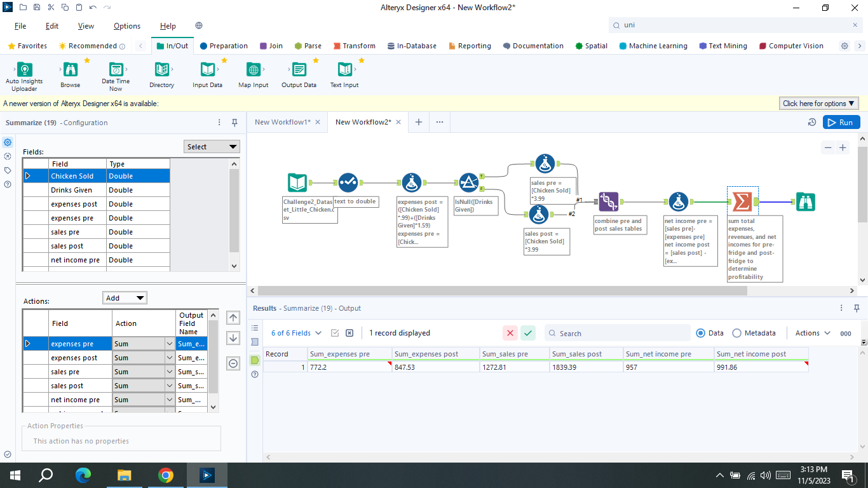Click the Results Search input field
The height and width of the screenshot is (488, 868).
pos(617,333)
